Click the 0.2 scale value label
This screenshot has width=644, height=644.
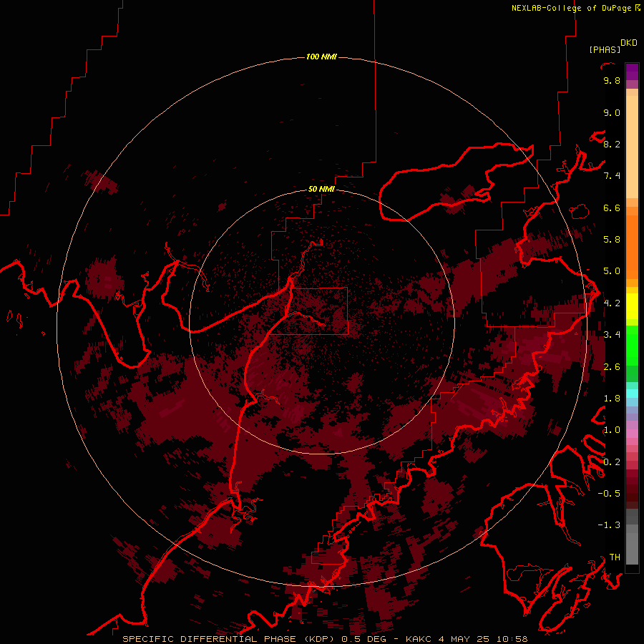click(612, 462)
